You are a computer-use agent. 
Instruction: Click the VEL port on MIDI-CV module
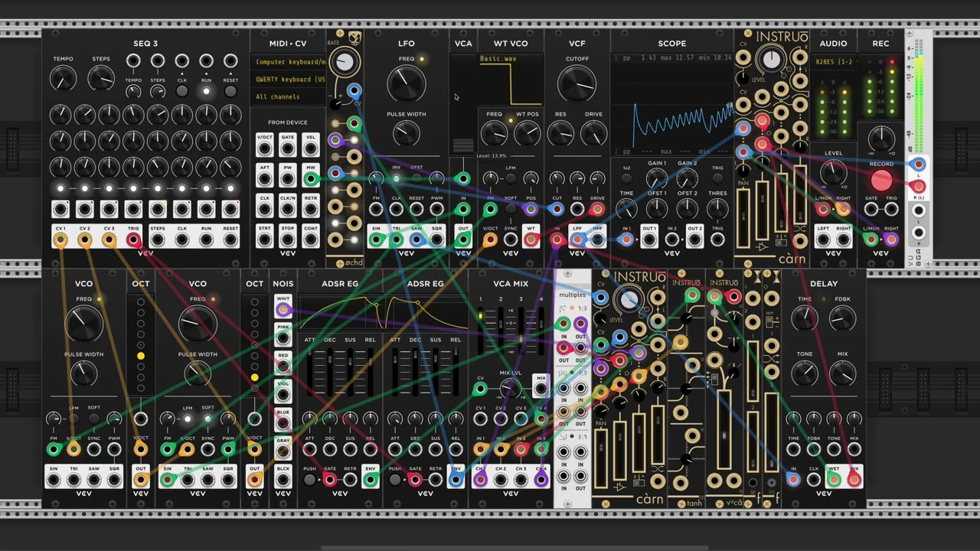click(310, 147)
